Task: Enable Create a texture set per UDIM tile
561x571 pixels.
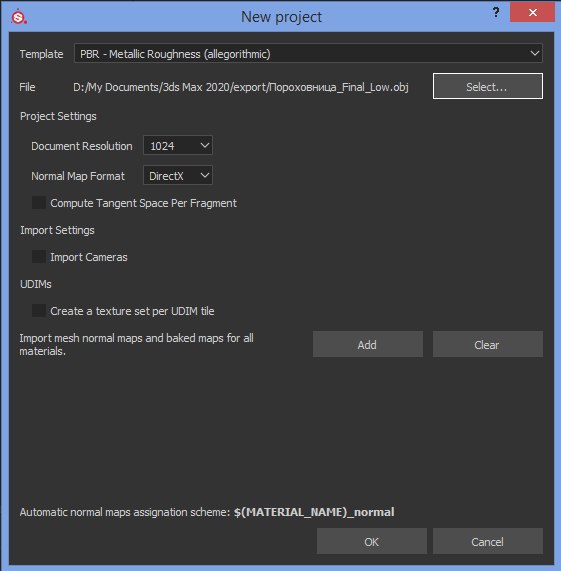Action: point(39,311)
